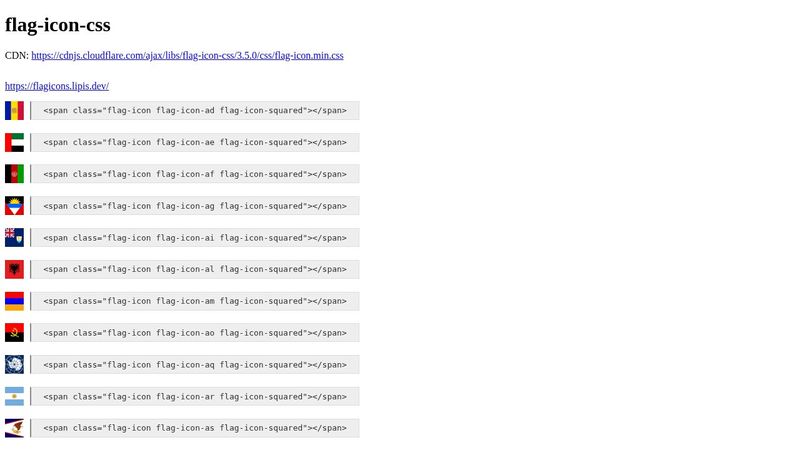The width and height of the screenshot is (800, 450).
Task: Select the American Samoa flag icon
Action: 14,428
